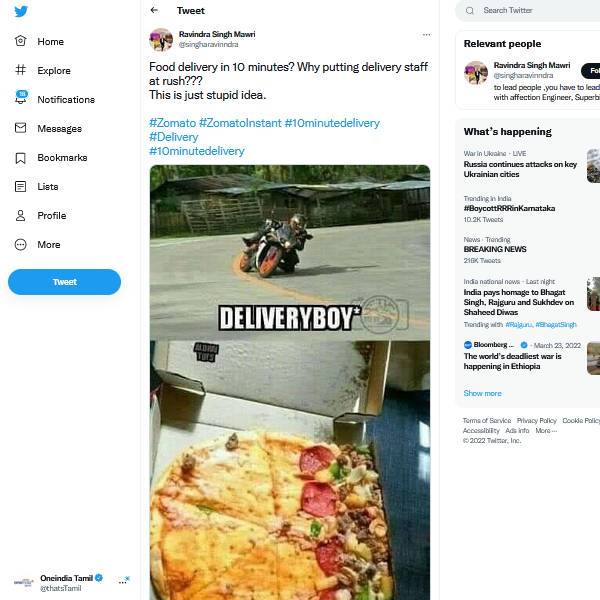
Task: Open the Oneindia Tamil account switcher
Action: coord(66,582)
